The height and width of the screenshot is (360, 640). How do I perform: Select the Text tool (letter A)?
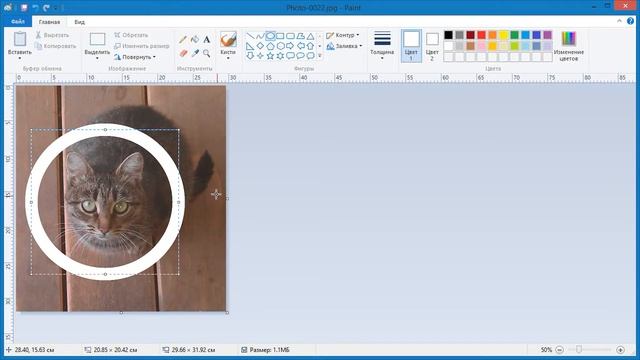click(x=207, y=40)
